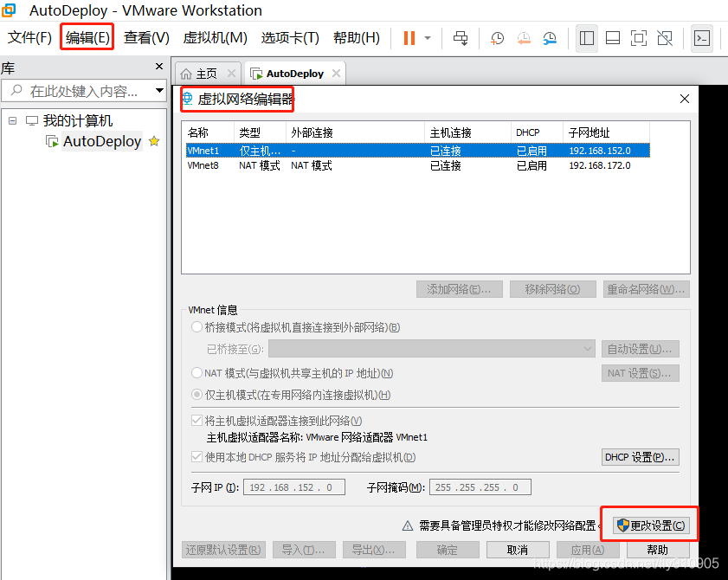Screen dimensions: 728x580
Task: Close the 主页 tab
Action: (231, 73)
